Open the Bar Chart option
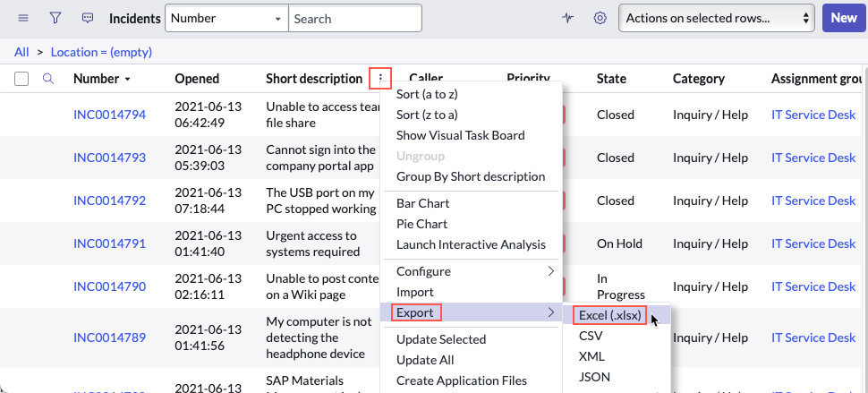 (423, 203)
